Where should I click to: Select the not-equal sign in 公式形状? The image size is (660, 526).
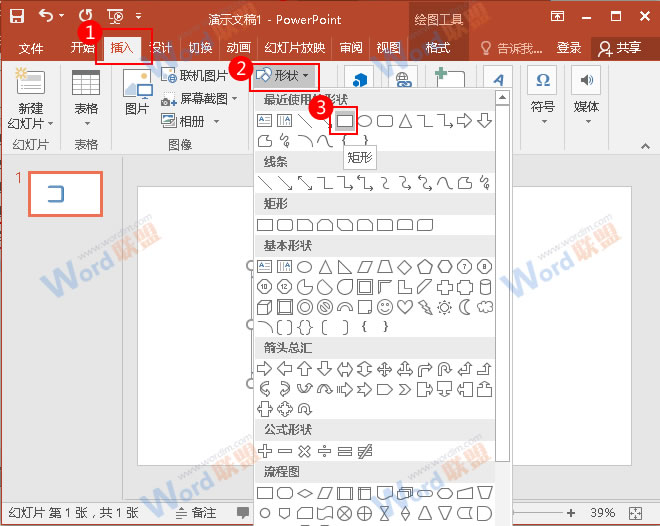pos(365,452)
